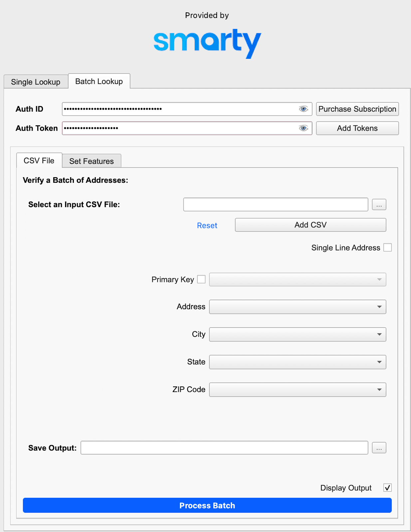Open the ZIP Code column dropdown

pos(298,390)
